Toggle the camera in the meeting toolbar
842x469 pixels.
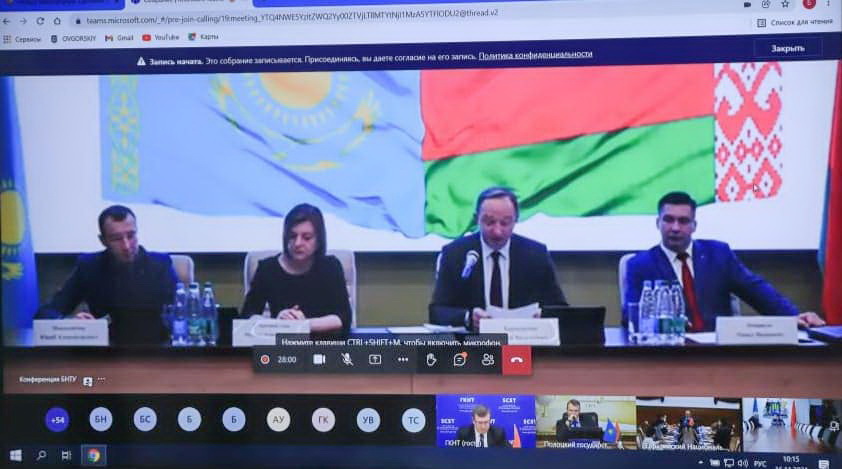tap(319, 359)
